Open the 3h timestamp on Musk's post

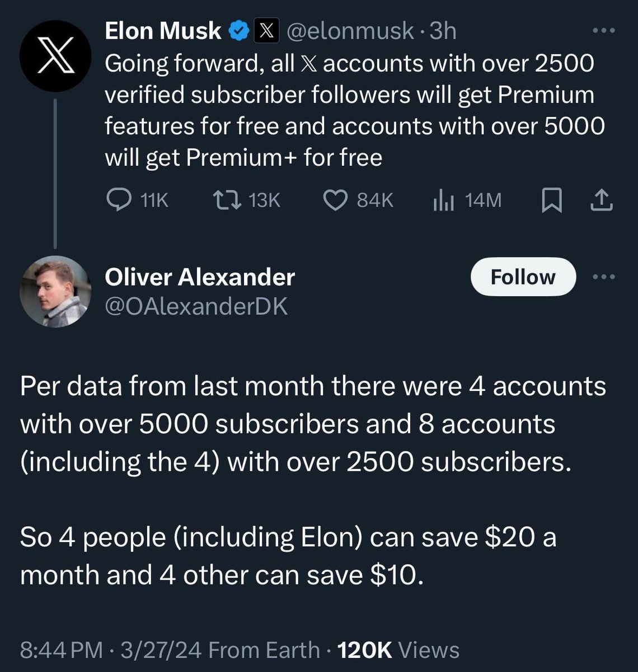coord(443,31)
